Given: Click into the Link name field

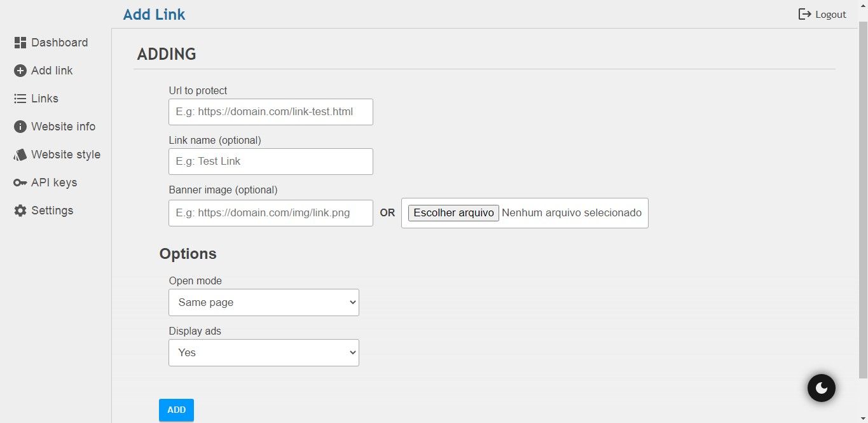Looking at the screenshot, I should [x=270, y=162].
